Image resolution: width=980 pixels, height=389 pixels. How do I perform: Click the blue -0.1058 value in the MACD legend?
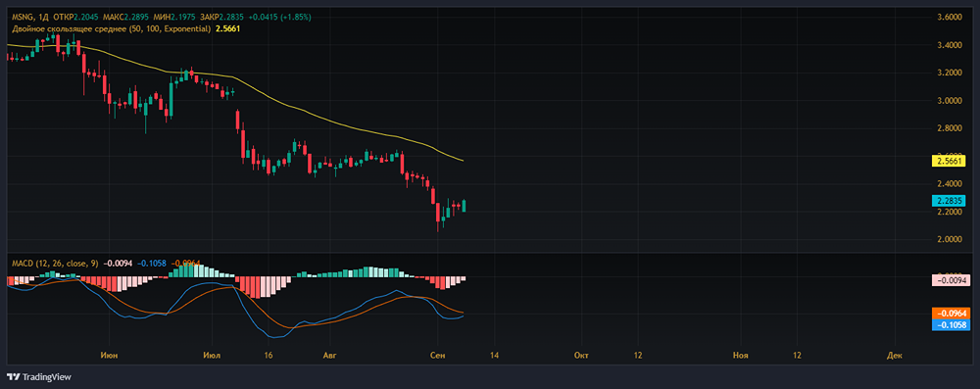click(x=153, y=264)
